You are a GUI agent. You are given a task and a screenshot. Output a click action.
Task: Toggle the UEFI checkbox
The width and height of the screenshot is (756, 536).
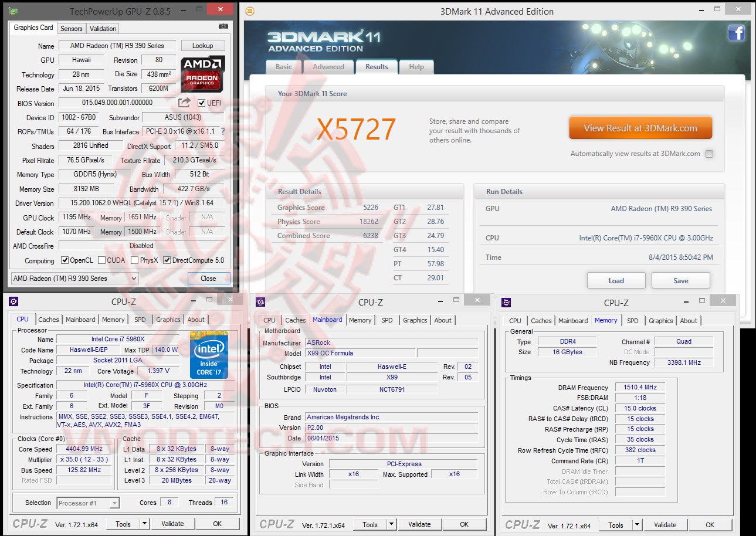[x=202, y=103]
